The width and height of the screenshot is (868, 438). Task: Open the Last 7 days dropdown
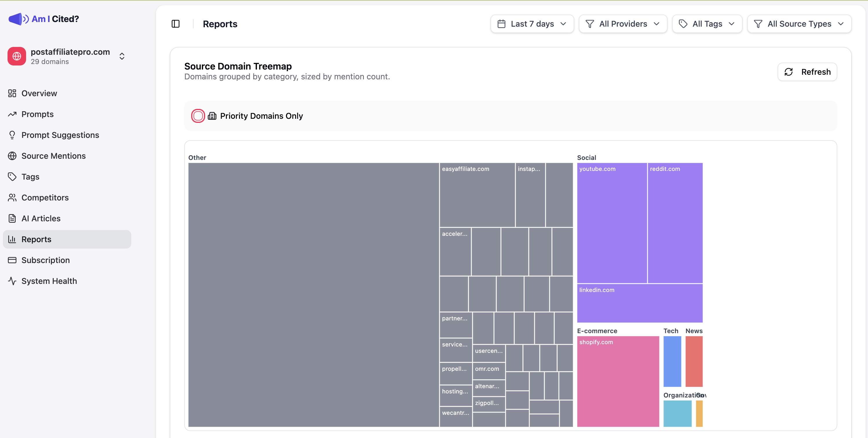[x=532, y=24]
